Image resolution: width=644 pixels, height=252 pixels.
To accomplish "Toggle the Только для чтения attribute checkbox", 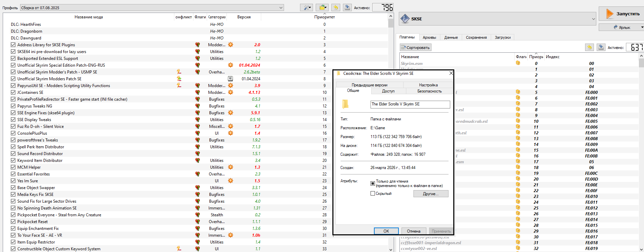I will point(373,183).
